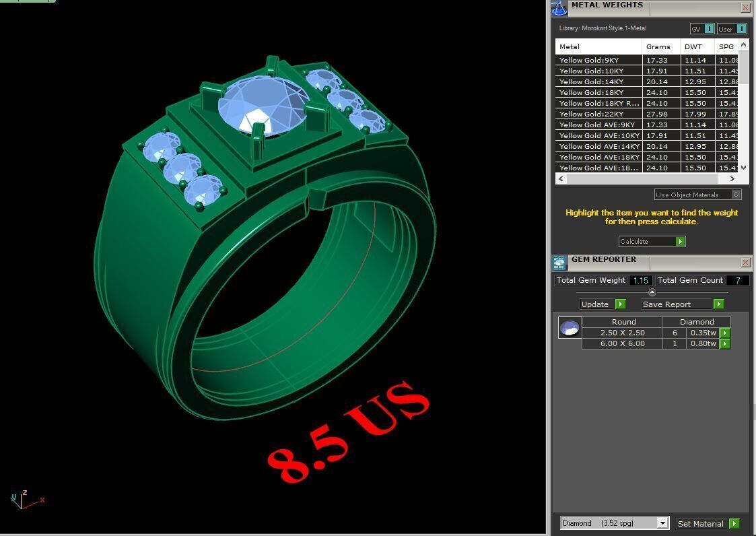The height and width of the screenshot is (536, 756).
Task: Click the Gem Reporter panel icon
Action: click(559, 263)
